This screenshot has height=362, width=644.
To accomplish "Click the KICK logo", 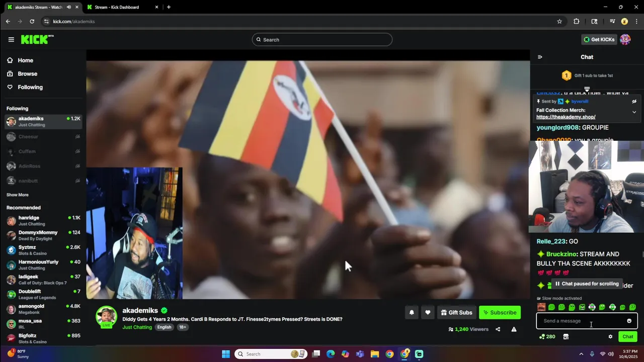I will click(37, 39).
